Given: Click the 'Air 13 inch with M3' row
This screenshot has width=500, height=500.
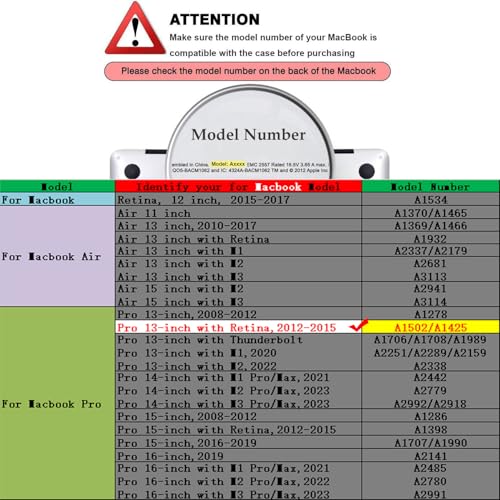Looking at the screenshot, I should click(x=238, y=276).
